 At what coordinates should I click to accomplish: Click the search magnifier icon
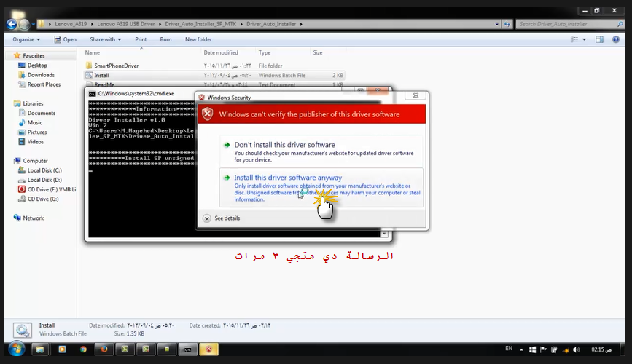point(620,24)
